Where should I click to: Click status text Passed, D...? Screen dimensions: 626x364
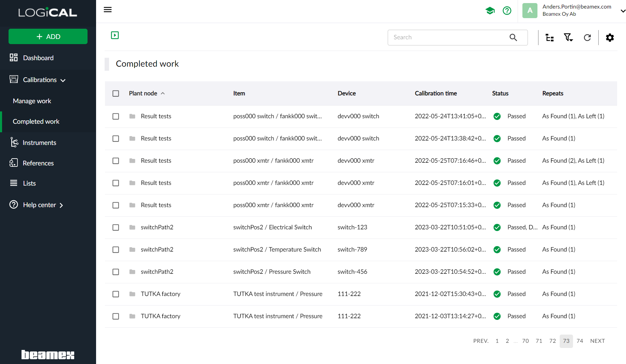pyautogui.click(x=522, y=227)
